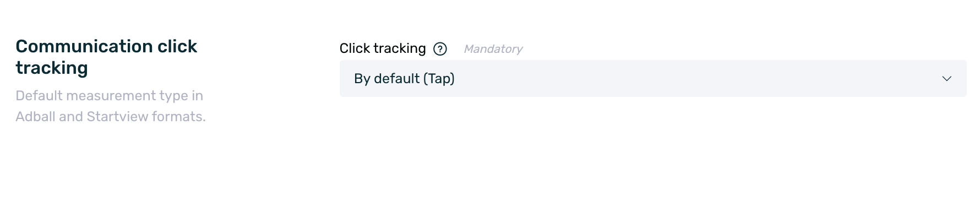
Task: Click the word "tracking" in section title
Action: click(x=52, y=68)
